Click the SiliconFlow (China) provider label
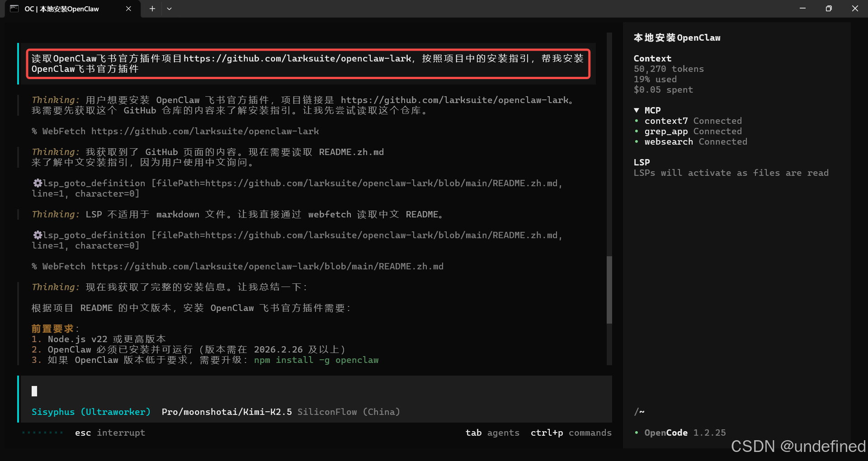868x461 pixels. pos(349,412)
